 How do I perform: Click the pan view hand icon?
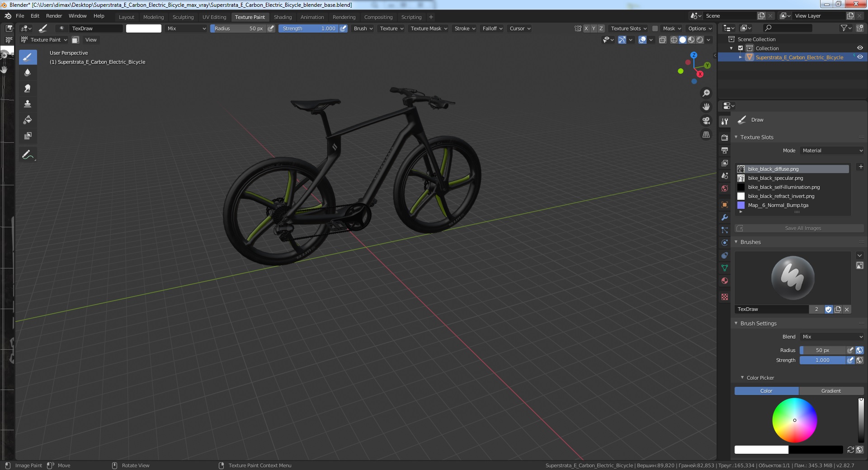706,107
